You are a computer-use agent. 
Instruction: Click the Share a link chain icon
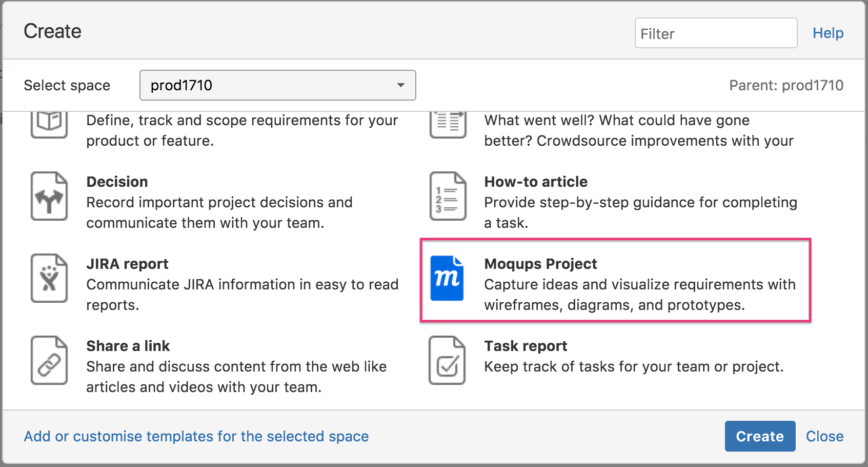pos(49,360)
